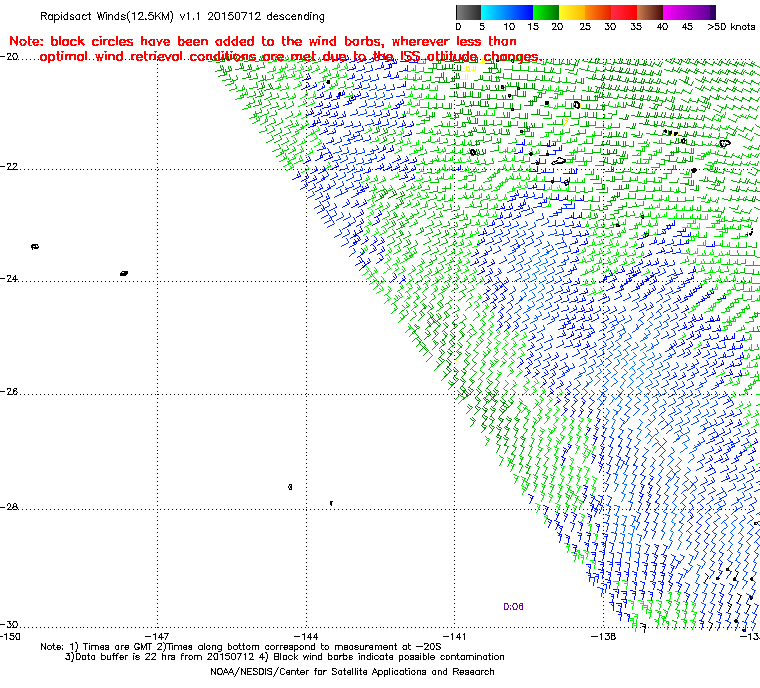This screenshot has height=688, width=760.
Task: Click the cyan 5-10 knots legend segment
Action: tap(494, 12)
